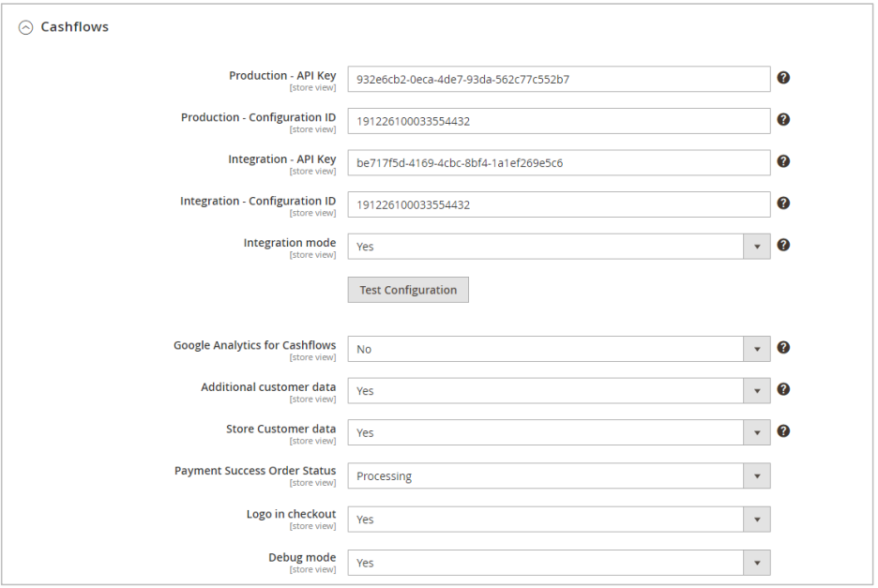The height and width of the screenshot is (588, 878).
Task: Click the Test Configuration button
Action: (x=408, y=289)
